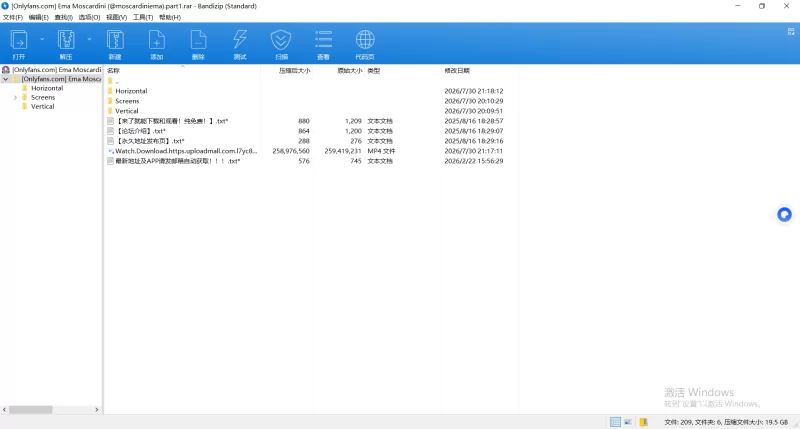
Task: Click left arrow of tree horizontal scrollbar
Action: pos(5,410)
